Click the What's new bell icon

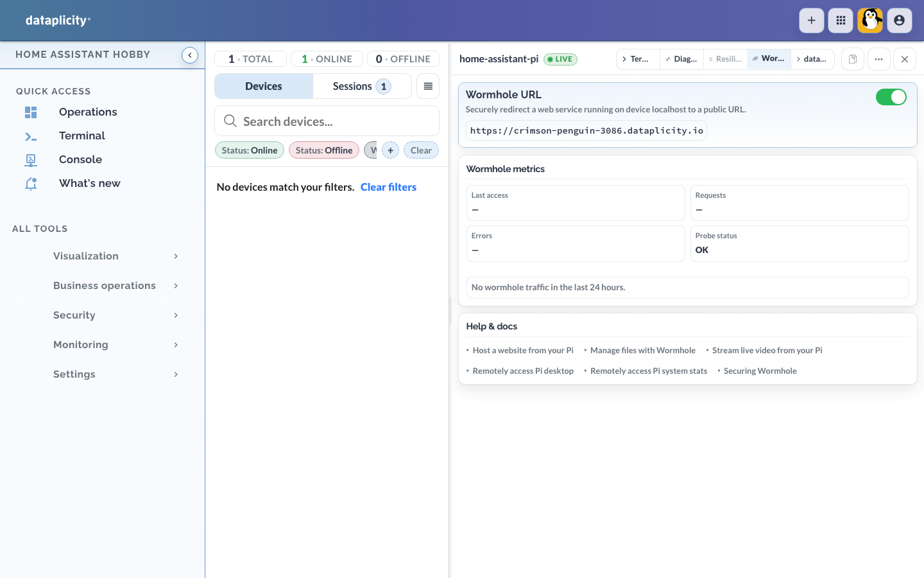click(31, 184)
